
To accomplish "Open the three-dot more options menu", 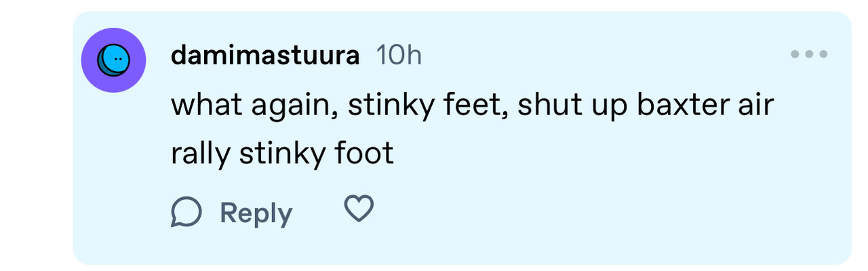I will (x=809, y=54).
